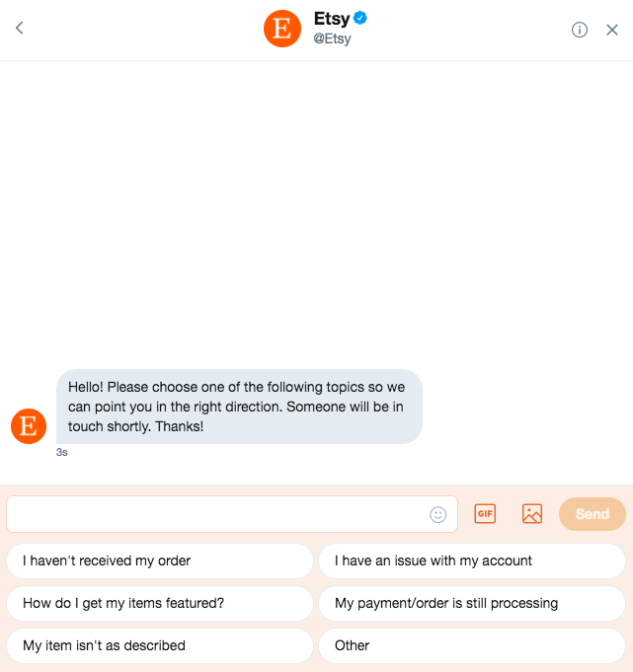Click the Etsy header profile logo
The height and width of the screenshot is (672, 633).
click(282, 29)
